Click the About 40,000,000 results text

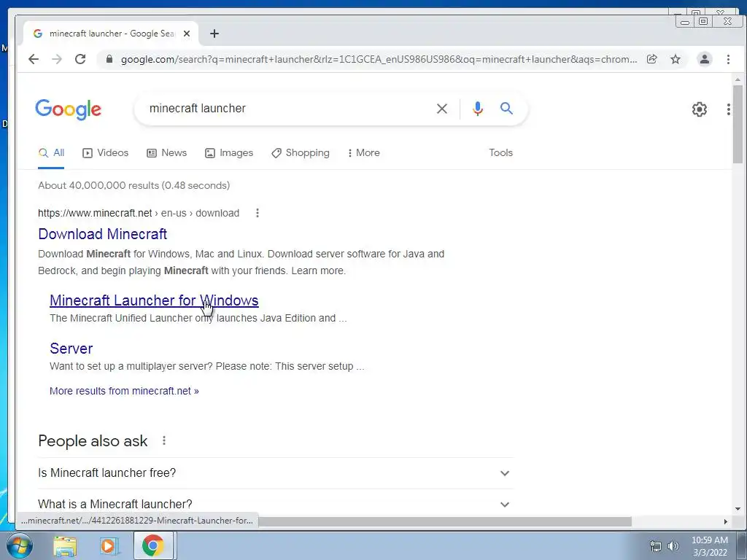(134, 185)
